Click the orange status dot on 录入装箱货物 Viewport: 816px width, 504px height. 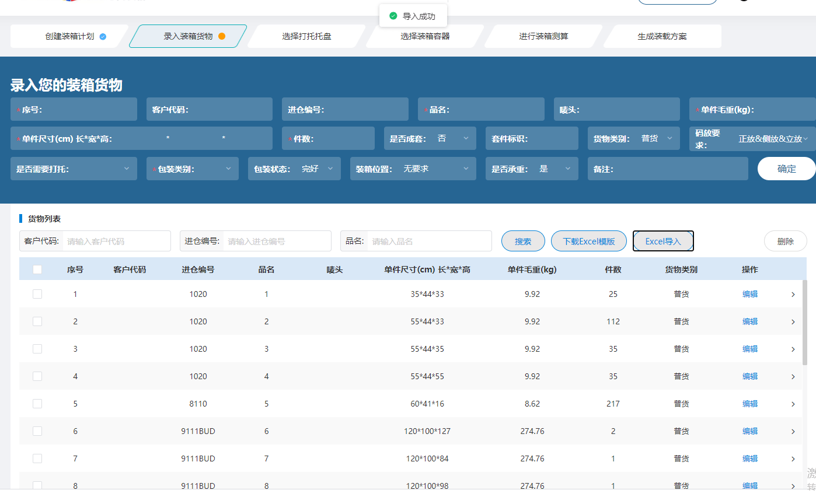[x=222, y=36]
